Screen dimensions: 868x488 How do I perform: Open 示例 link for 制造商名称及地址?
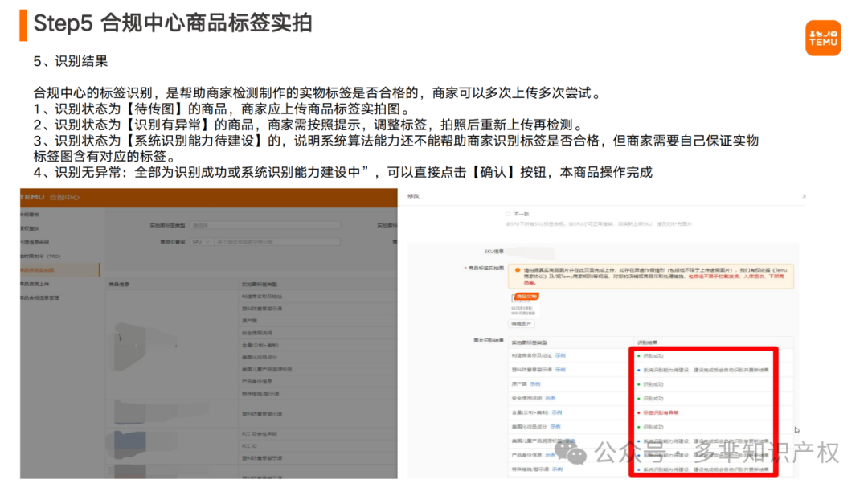point(560,355)
